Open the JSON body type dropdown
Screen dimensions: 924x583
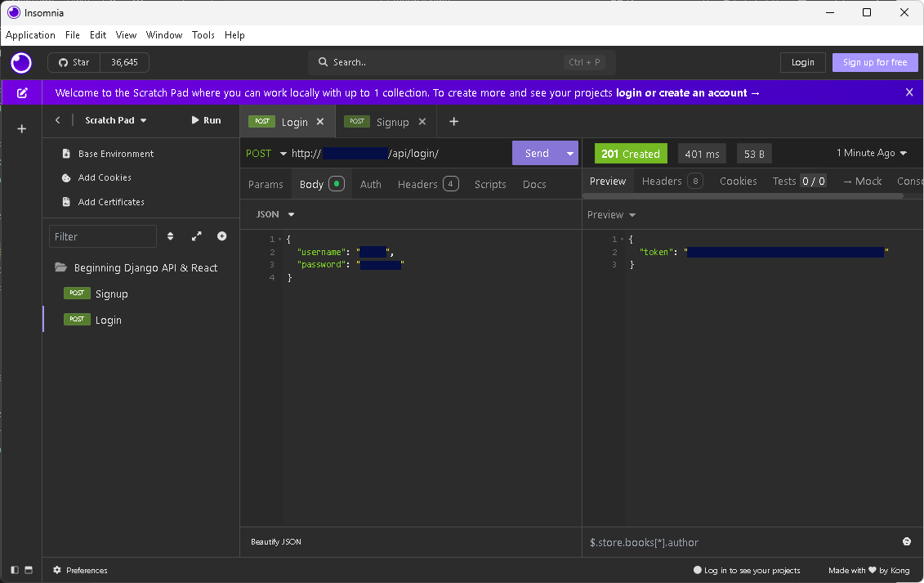point(275,213)
